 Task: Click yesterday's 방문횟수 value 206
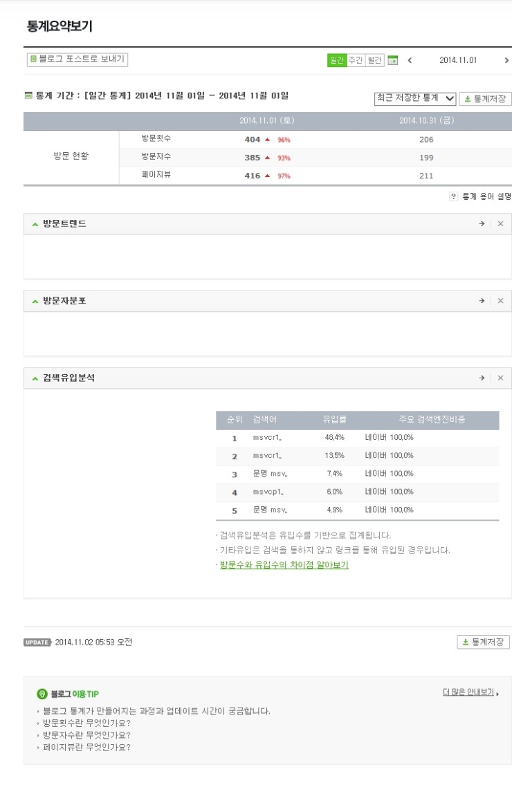point(426,139)
